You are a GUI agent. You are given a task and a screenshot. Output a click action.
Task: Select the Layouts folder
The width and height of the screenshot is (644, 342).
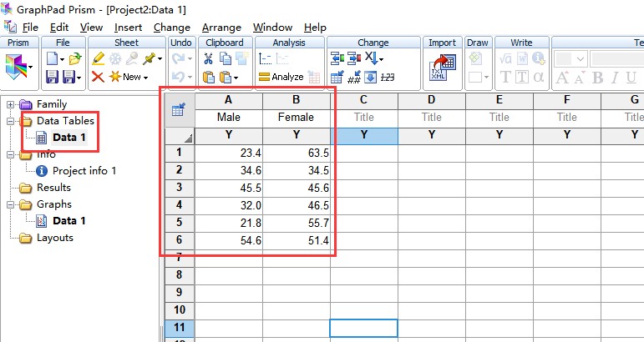54,238
